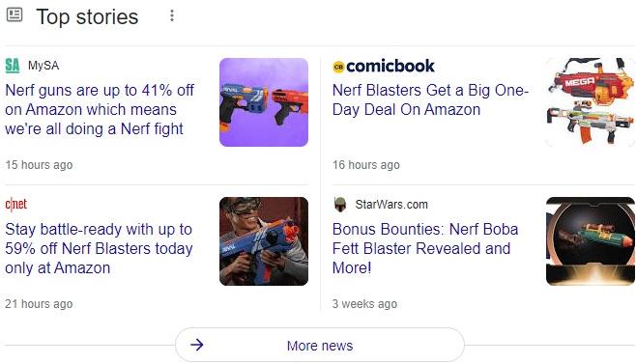Click the cnet red logo
Image resolution: width=636 pixels, height=364 pixels.
(15, 205)
